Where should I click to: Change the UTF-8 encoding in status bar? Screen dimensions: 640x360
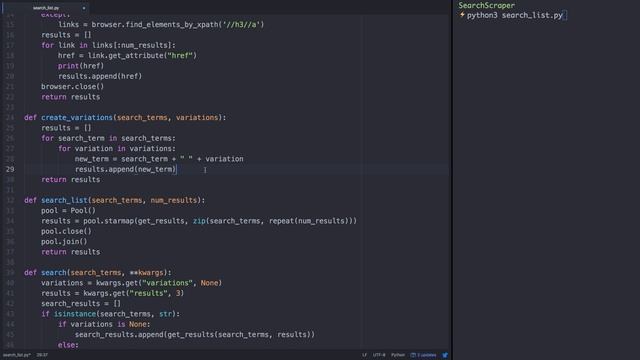click(x=379, y=355)
